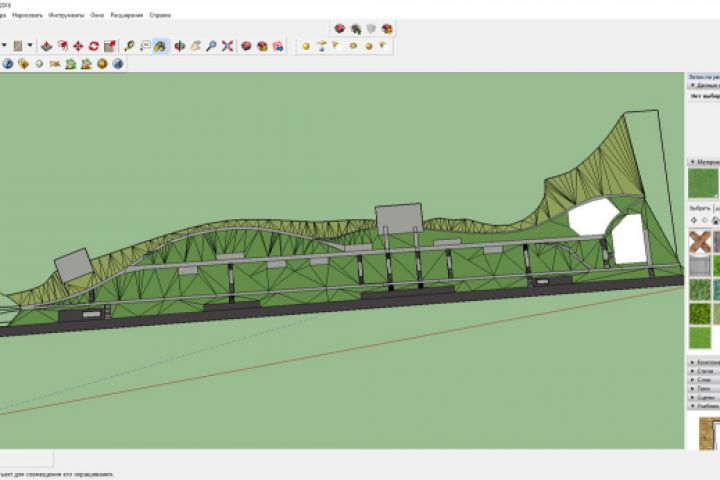Click the yellow tag icon in second toolbar row

pyautogui.click(x=23, y=64)
